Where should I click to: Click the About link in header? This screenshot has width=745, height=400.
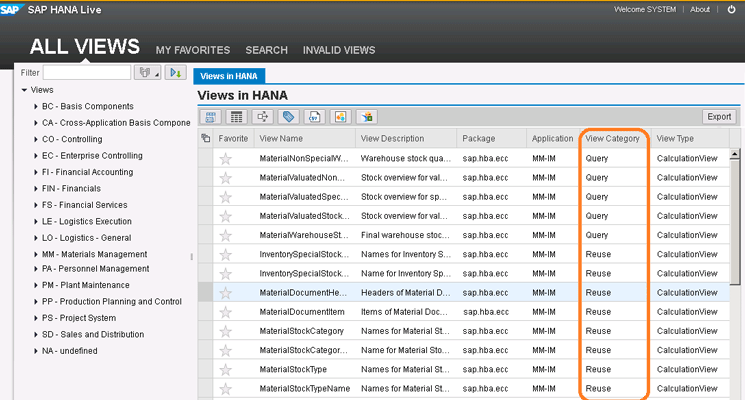pyautogui.click(x=700, y=9)
